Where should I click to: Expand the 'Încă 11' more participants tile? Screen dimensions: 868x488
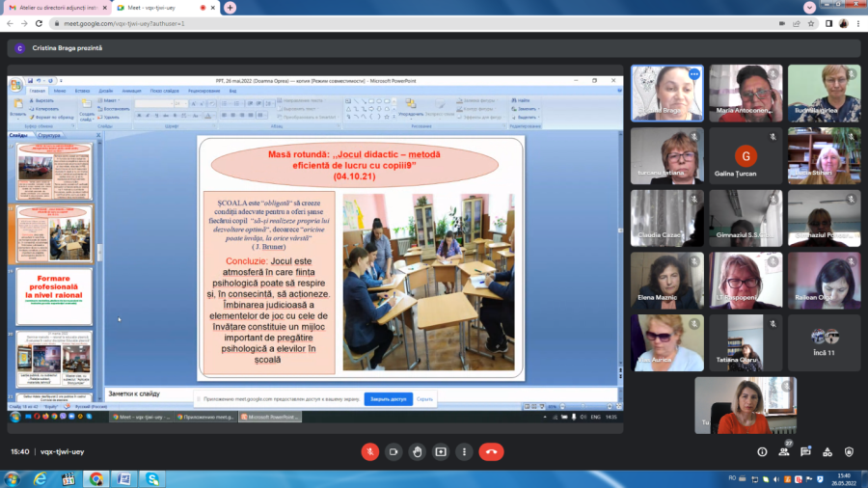(824, 342)
